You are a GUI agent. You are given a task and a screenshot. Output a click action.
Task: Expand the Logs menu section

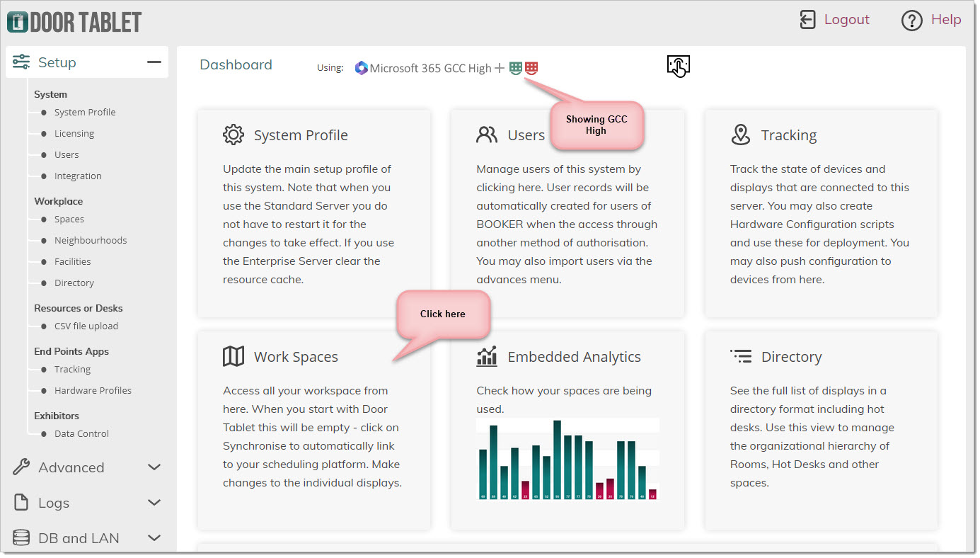pos(154,503)
